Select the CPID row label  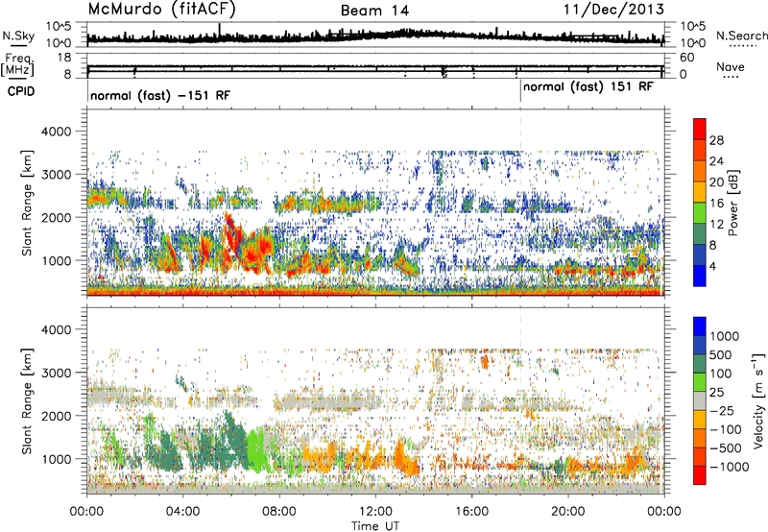[x=21, y=91]
